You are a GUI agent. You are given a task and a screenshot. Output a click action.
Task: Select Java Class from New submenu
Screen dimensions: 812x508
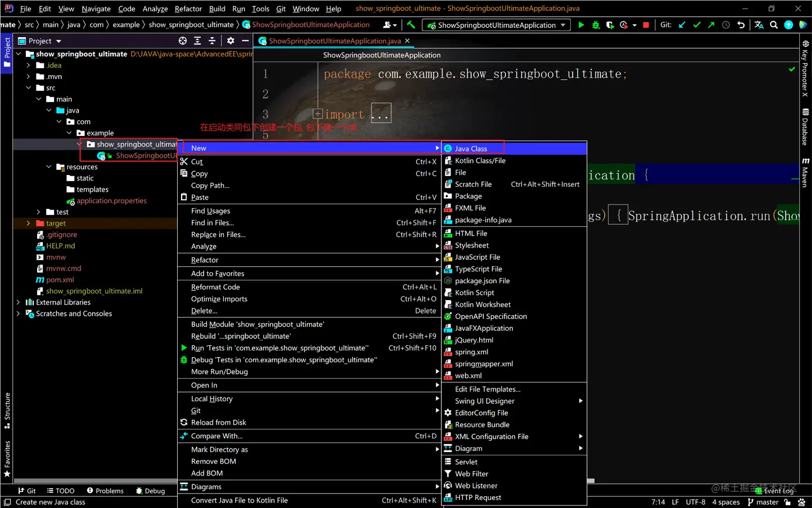(514, 149)
